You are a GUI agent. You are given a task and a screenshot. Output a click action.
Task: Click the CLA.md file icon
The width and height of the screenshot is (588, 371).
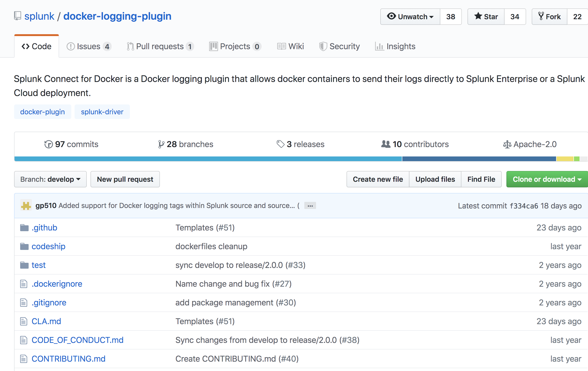24,321
